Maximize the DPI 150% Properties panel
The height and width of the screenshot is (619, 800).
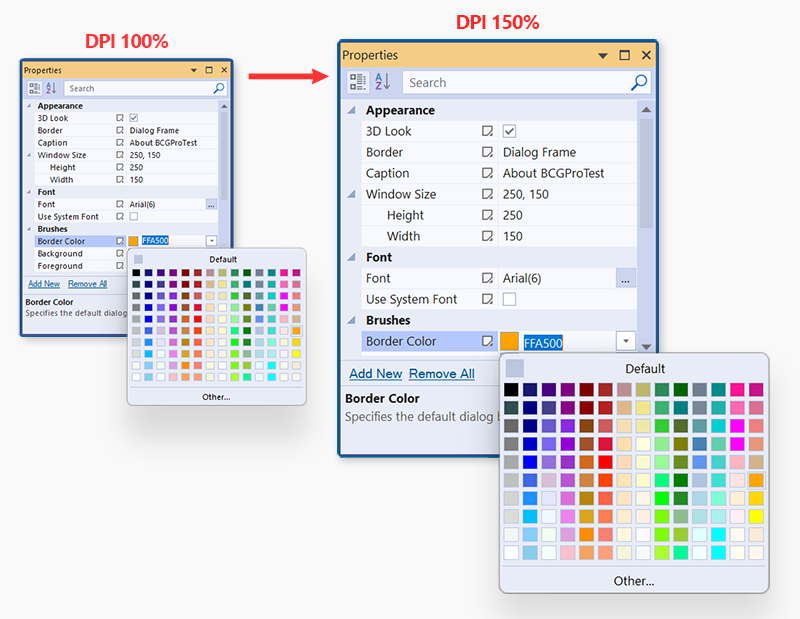[624, 55]
